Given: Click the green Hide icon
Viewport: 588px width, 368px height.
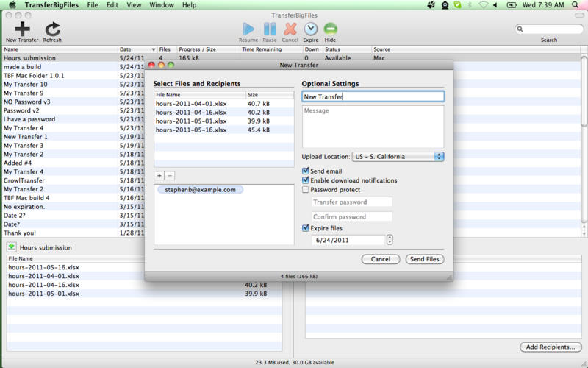Looking at the screenshot, I should [330, 29].
